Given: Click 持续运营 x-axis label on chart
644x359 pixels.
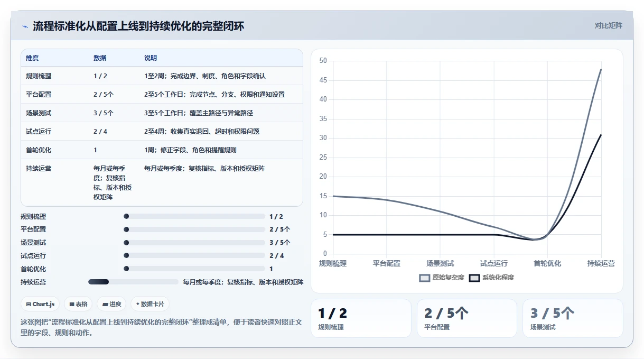Looking at the screenshot, I should (x=601, y=263).
